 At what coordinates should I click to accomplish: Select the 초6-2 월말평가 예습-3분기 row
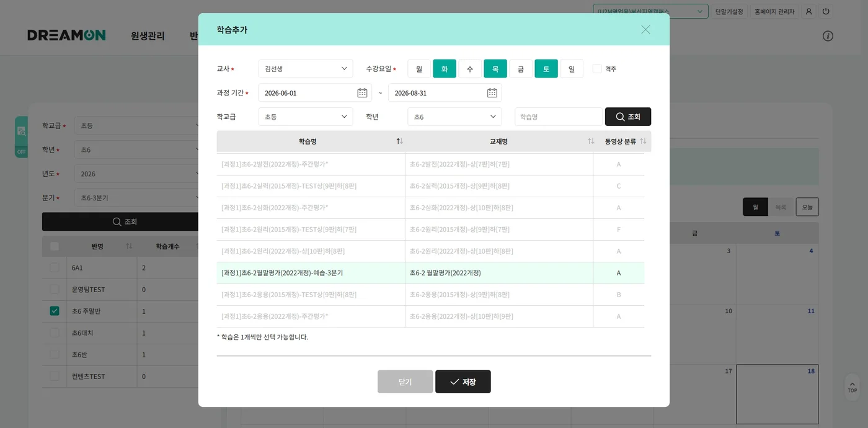(x=430, y=273)
